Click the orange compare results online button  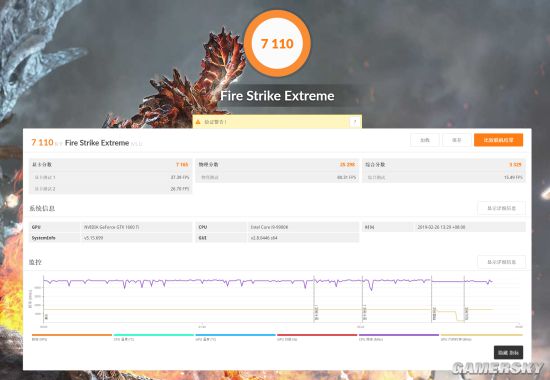coord(498,140)
